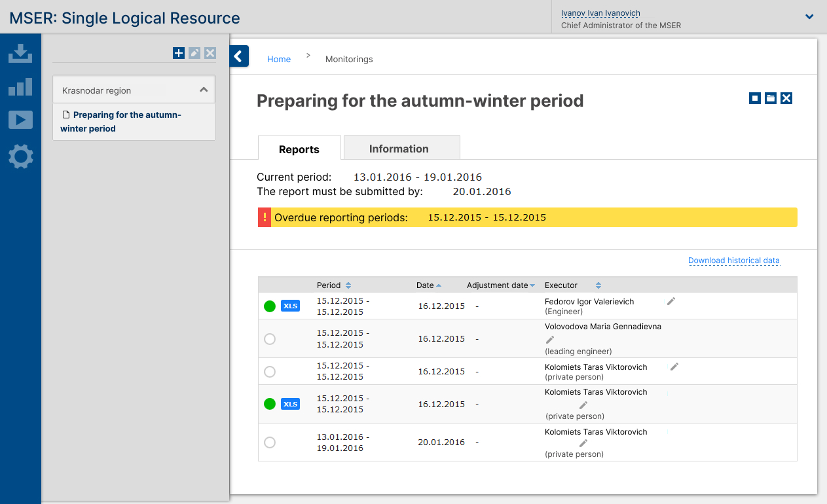
Task: Select radio for 13.01.2016 - 19.01.2016 row
Action: 269,442
